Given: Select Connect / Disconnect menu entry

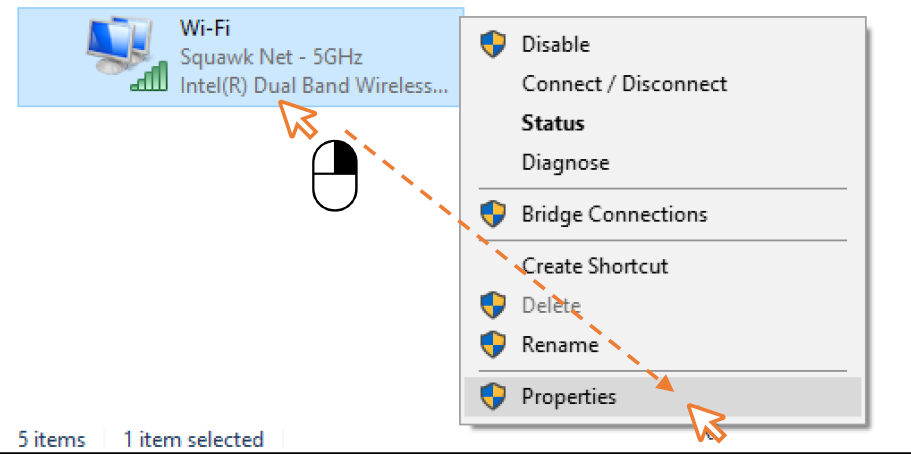Looking at the screenshot, I should 662,84.
